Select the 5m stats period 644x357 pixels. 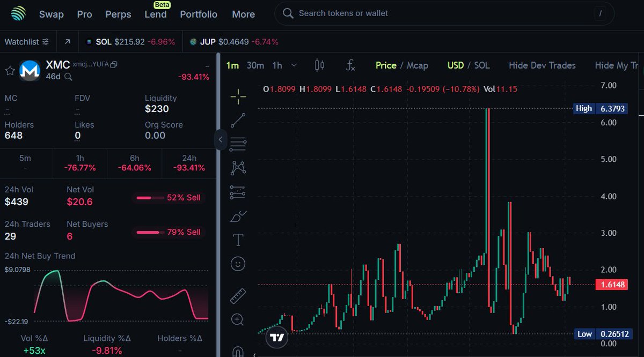click(x=25, y=163)
